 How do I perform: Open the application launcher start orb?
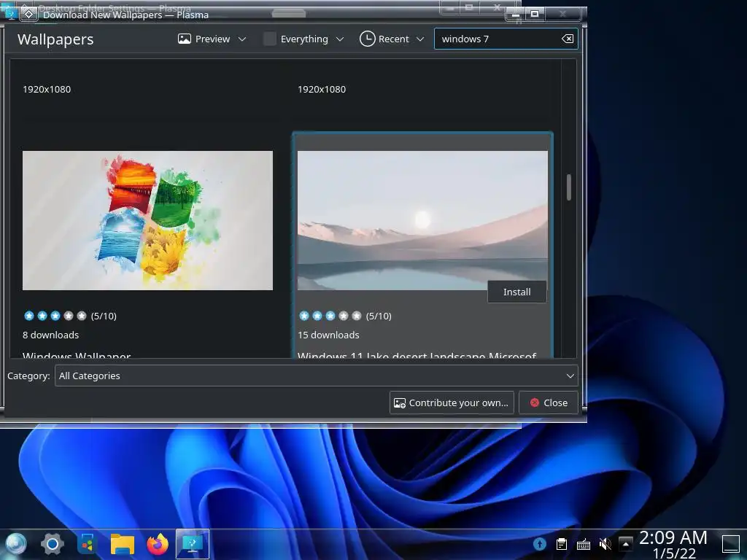tap(15, 544)
